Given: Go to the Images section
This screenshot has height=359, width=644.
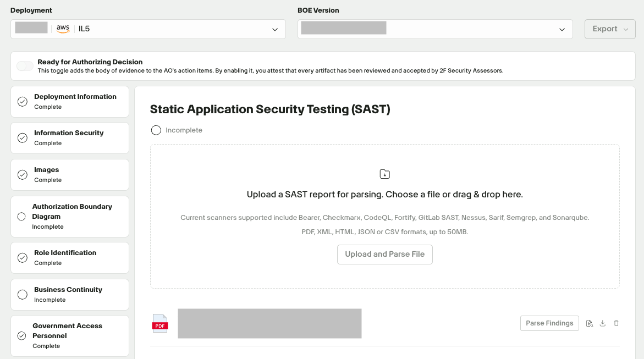Looking at the screenshot, I should [x=70, y=175].
